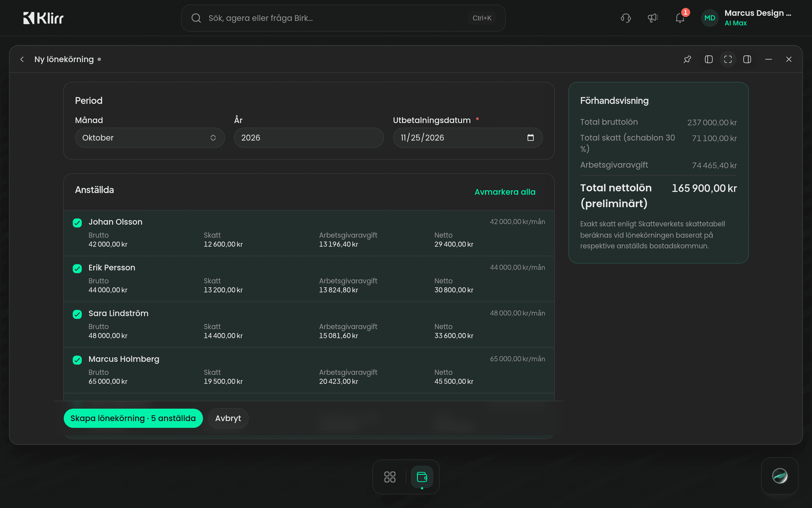Viewport: 812px width, 508px height.
Task: Uncheck Johan Olsson
Action: [x=77, y=223]
